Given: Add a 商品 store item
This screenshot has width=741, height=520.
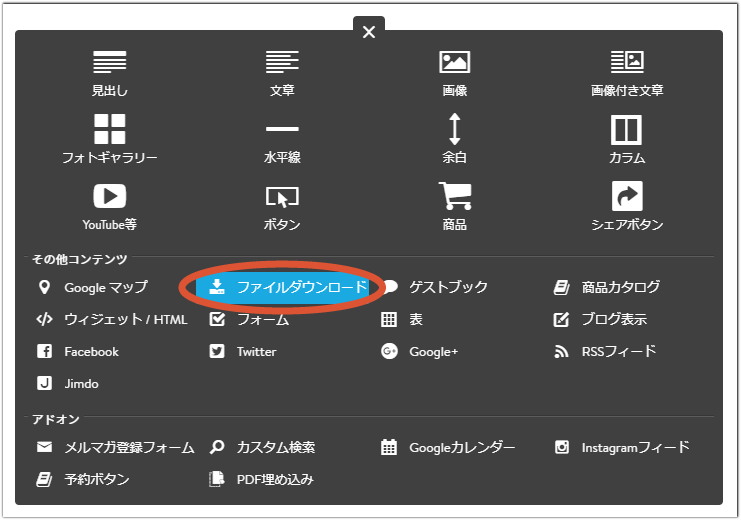Looking at the screenshot, I should tap(455, 207).
